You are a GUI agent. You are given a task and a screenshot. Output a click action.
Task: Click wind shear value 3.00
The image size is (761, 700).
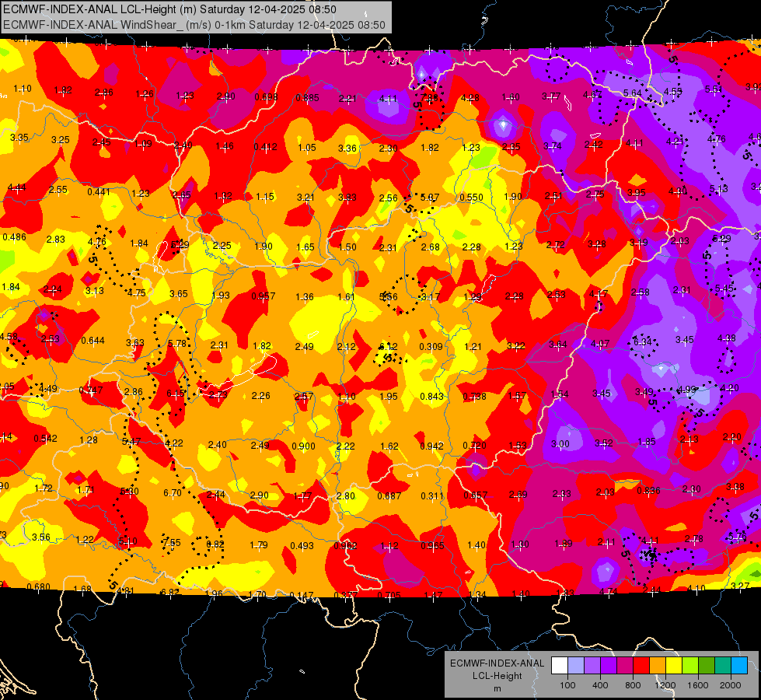[560, 444]
